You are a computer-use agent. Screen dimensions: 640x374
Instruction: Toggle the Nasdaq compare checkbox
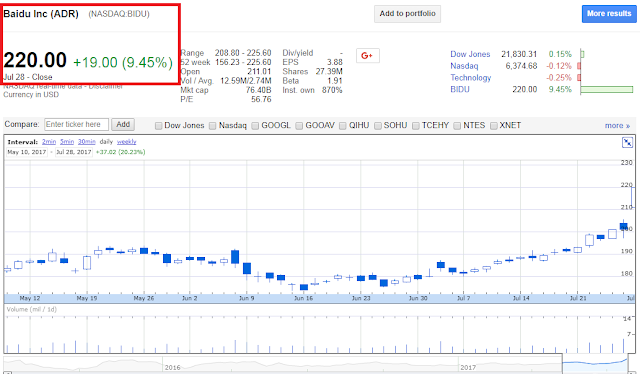213,126
